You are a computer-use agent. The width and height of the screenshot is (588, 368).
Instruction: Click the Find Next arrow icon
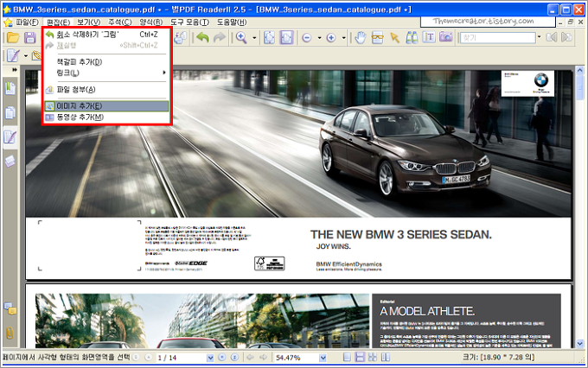[x=566, y=37]
